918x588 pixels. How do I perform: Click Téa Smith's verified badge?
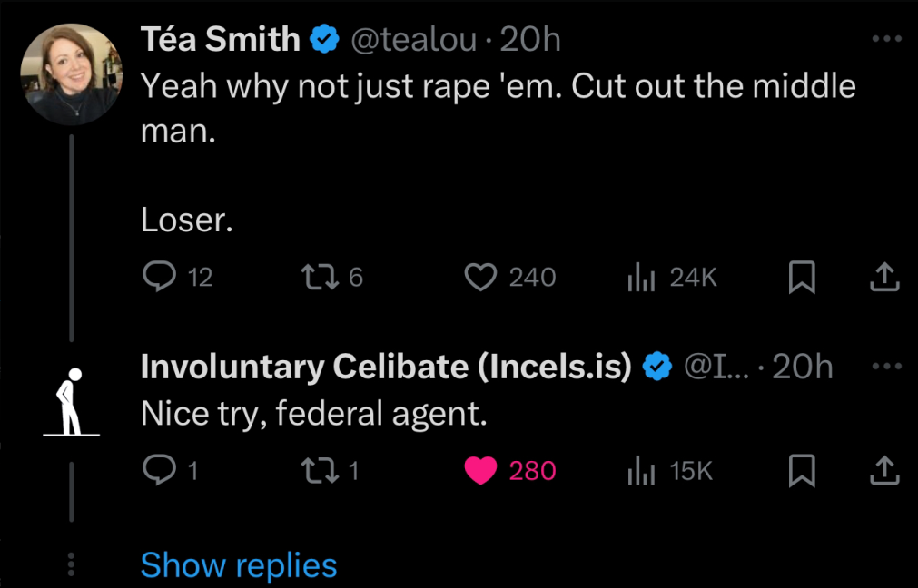pyautogui.click(x=323, y=38)
